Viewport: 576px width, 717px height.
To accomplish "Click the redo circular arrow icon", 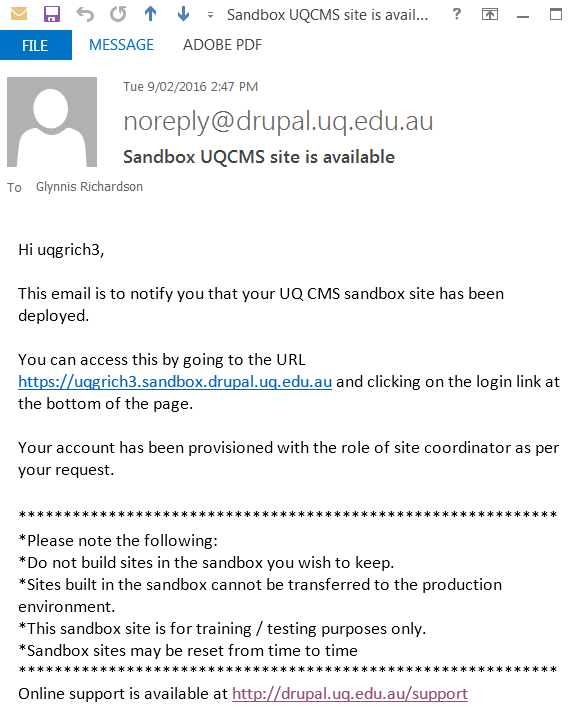I will (x=118, y=14).
